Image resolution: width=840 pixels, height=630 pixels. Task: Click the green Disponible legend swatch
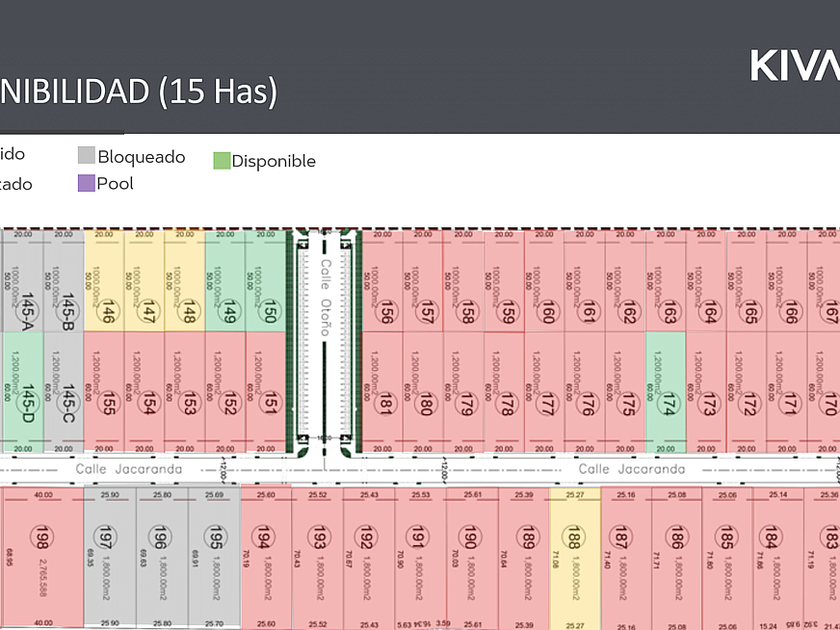click(222, 161)
